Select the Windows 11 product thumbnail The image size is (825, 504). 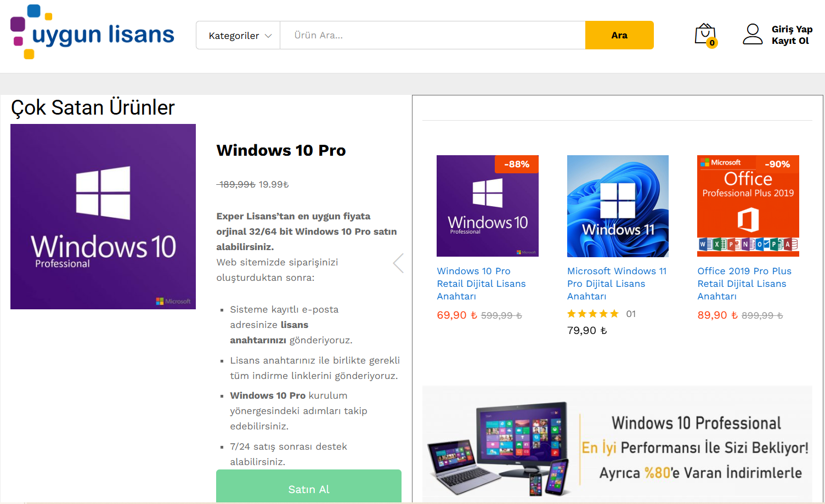tap(618, 206)
